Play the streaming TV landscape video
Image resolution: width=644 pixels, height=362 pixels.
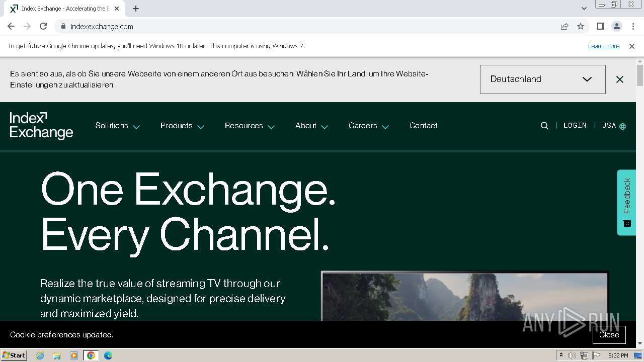pos(464,297)
